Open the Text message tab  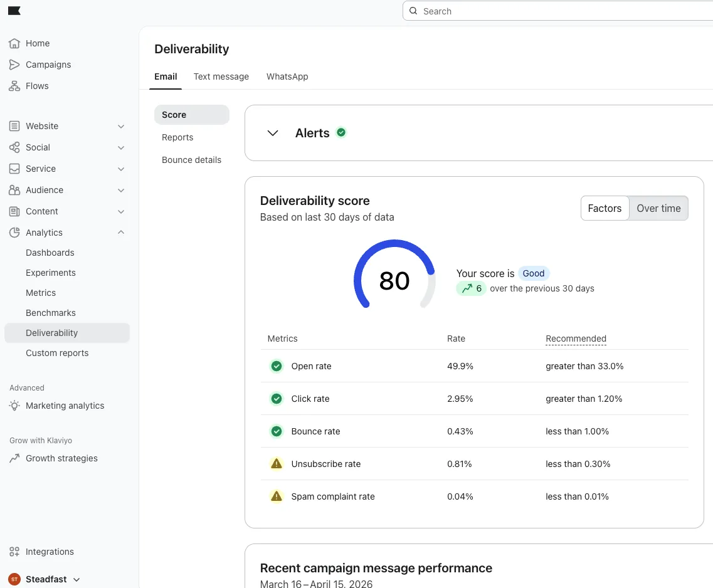tap(221, 76)
